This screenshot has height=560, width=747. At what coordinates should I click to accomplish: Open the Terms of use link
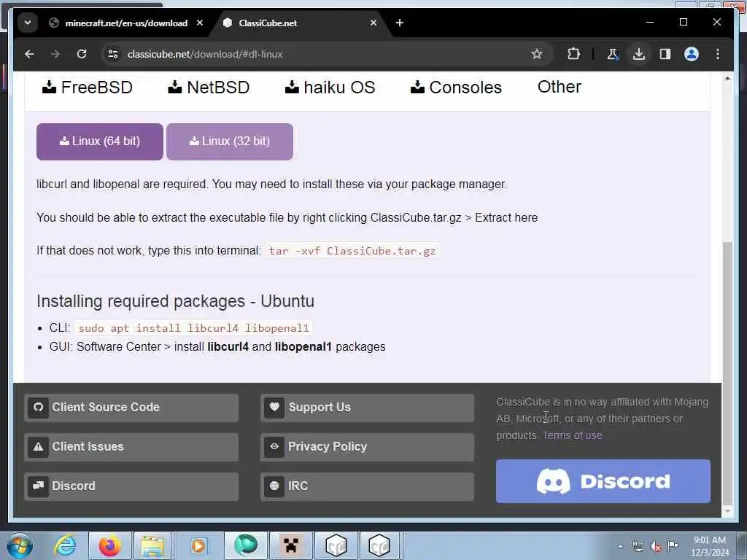click(x=572, y=435)
